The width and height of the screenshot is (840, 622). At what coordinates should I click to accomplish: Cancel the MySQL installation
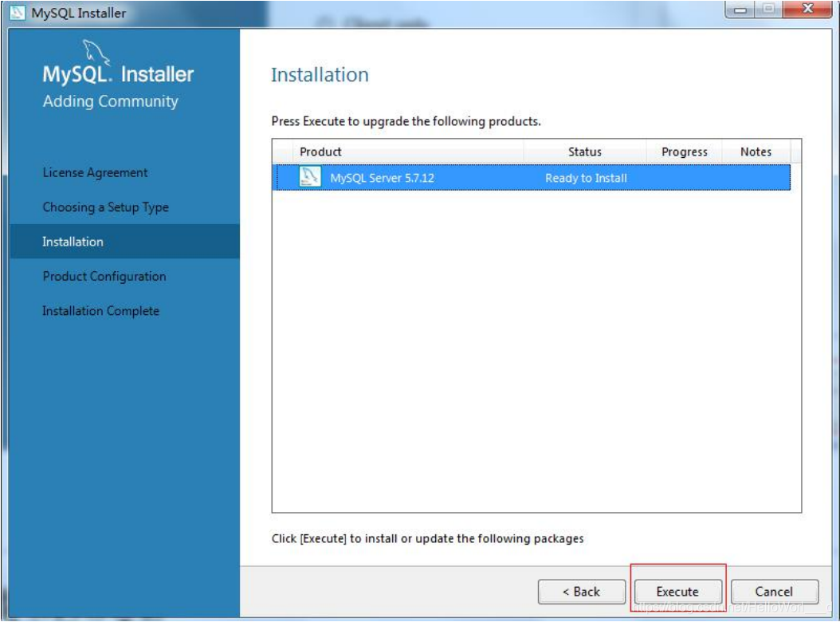(774, 592)
